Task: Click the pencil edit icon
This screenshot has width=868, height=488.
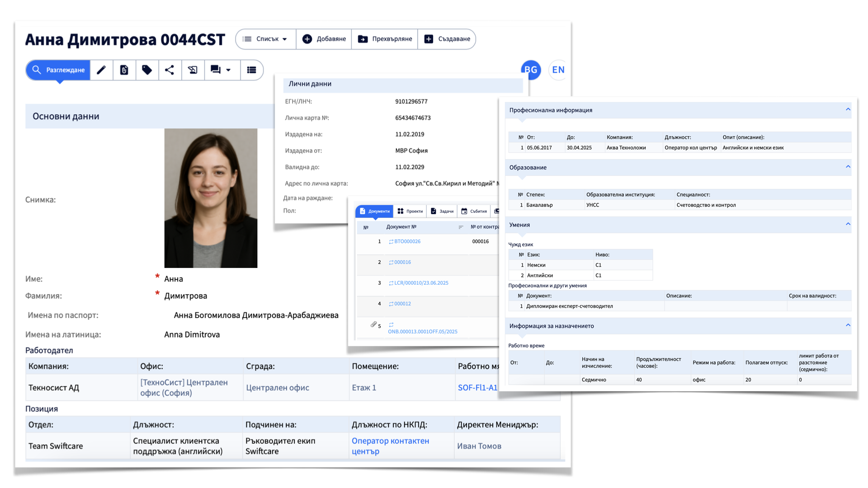Action: (x=101, y=70)
